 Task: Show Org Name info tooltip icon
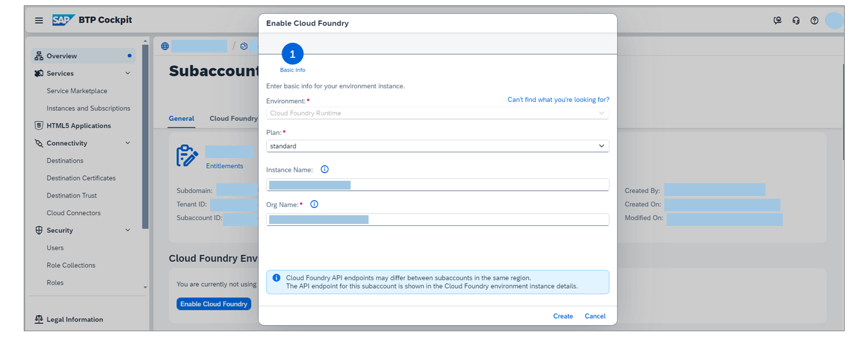tap(314, 204)
